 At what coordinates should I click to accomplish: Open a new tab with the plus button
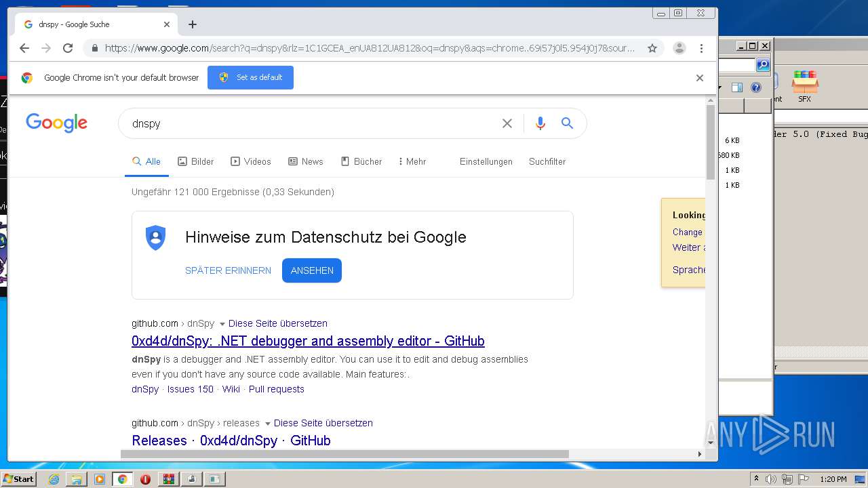[x=193, y=24]
